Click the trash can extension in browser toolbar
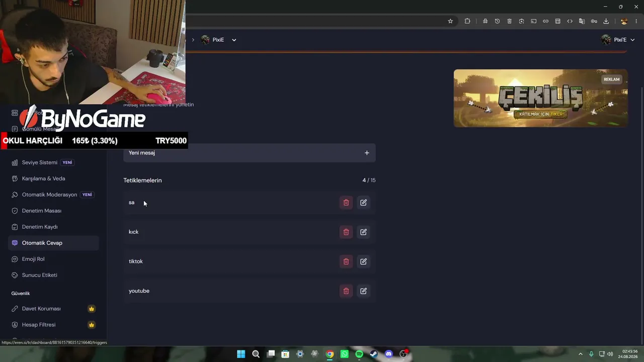Image resolution: width=644 pixels, height=362 pixels. pyautogui.click(x=509, y=21)
